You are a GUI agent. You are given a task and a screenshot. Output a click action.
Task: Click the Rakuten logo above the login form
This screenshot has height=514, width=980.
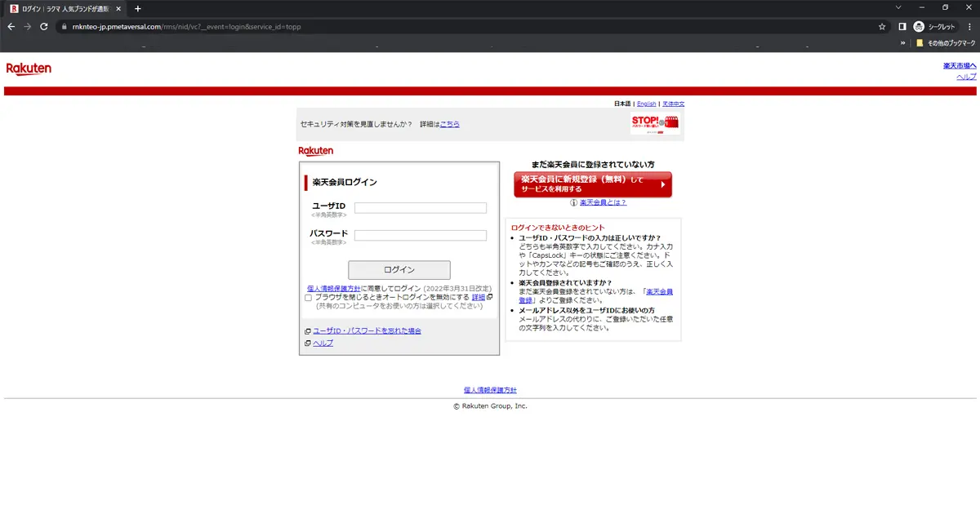point(316,150)
